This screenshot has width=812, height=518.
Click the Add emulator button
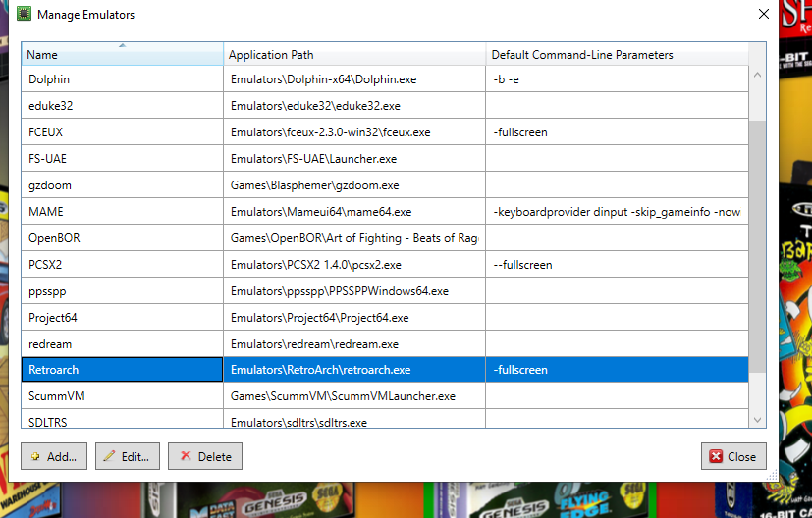[54, 456]
